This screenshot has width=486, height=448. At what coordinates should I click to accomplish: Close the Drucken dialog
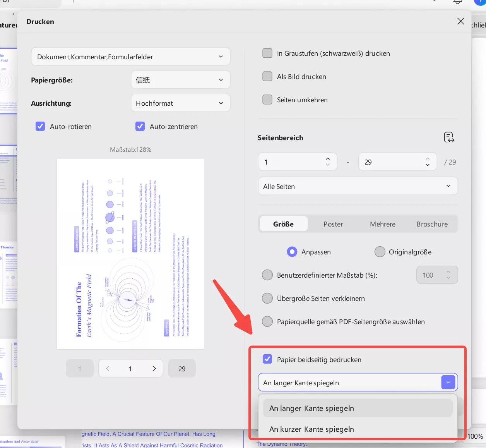point(460,21)
